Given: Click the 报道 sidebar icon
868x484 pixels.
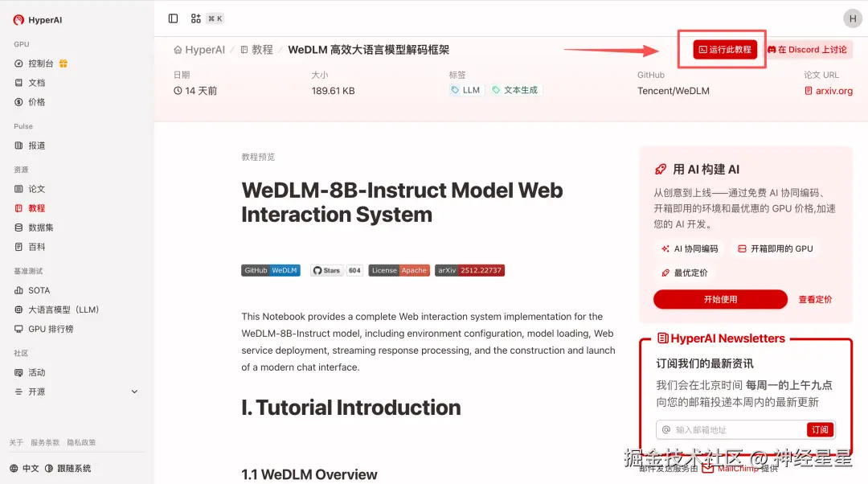Looking at the screenshot, I should coord(18,145).
